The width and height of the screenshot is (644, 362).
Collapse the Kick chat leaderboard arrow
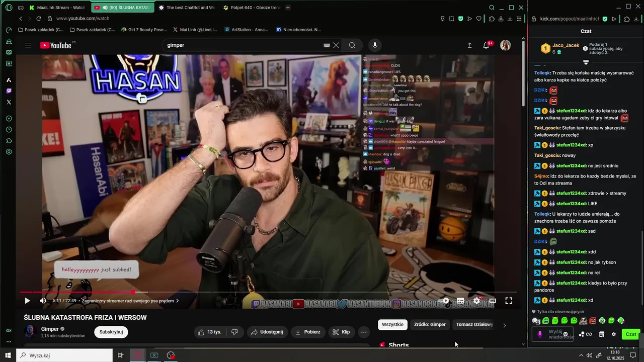(586, 62)
